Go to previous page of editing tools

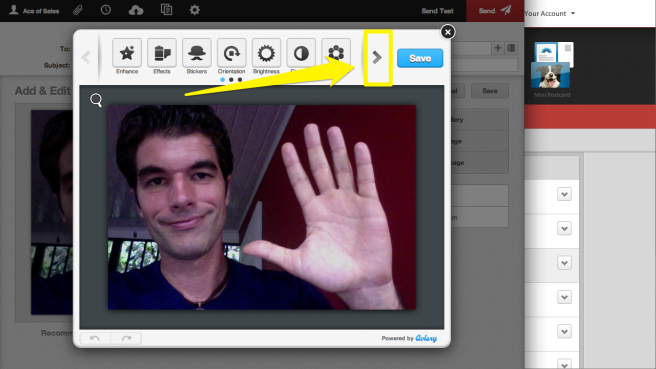[x=86, y=57]
